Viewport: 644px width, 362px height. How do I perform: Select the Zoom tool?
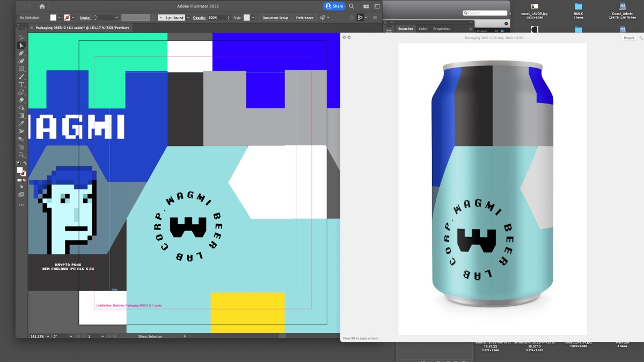click(21, 155)
